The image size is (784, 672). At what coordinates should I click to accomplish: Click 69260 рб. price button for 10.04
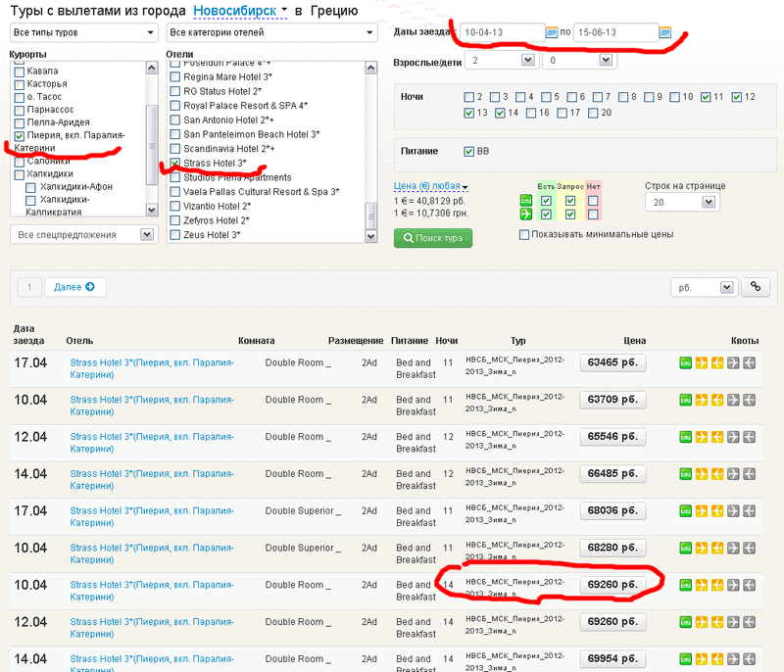click(x=612, y=585)
